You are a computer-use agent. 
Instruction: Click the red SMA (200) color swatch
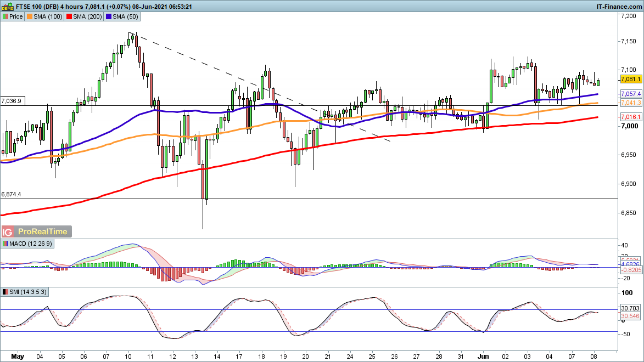coord(69,16)
